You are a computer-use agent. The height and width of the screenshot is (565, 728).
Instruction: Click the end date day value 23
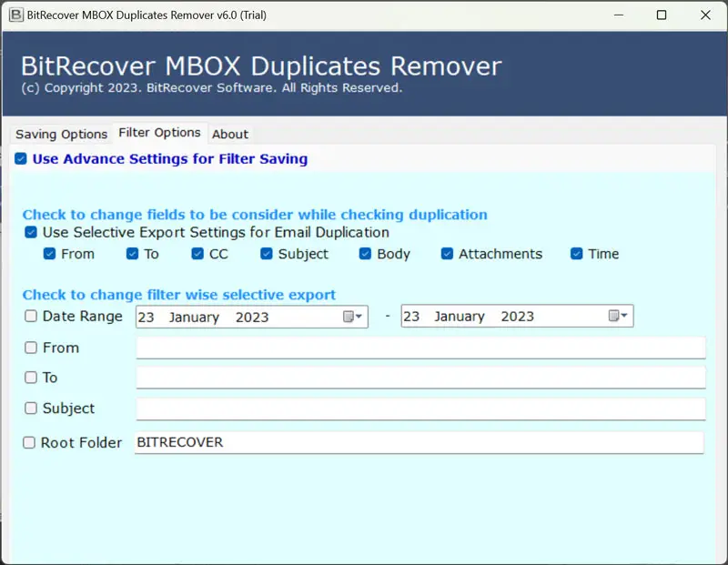coord(411,316)
